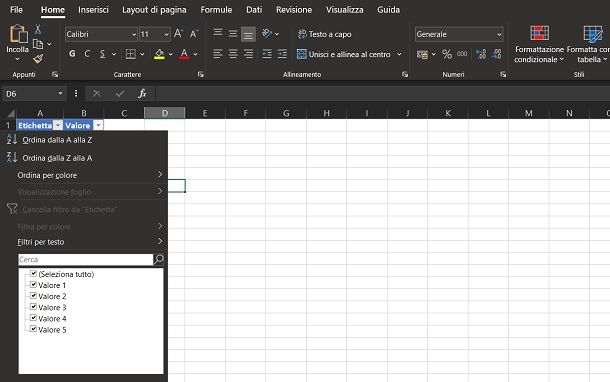Viewport: 610px width, 382px height.
Task: Toggle underline formatting (S)
Action: point(102,54)
